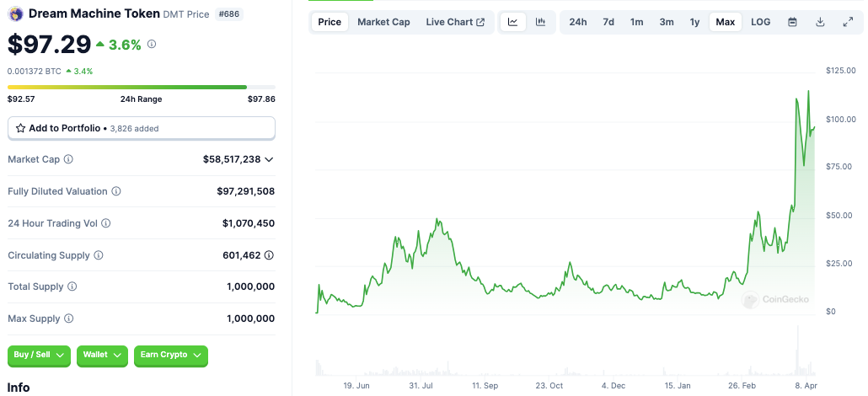Open the Buy / Sell dropdown

pyautogui.click(x=40, y=355)
